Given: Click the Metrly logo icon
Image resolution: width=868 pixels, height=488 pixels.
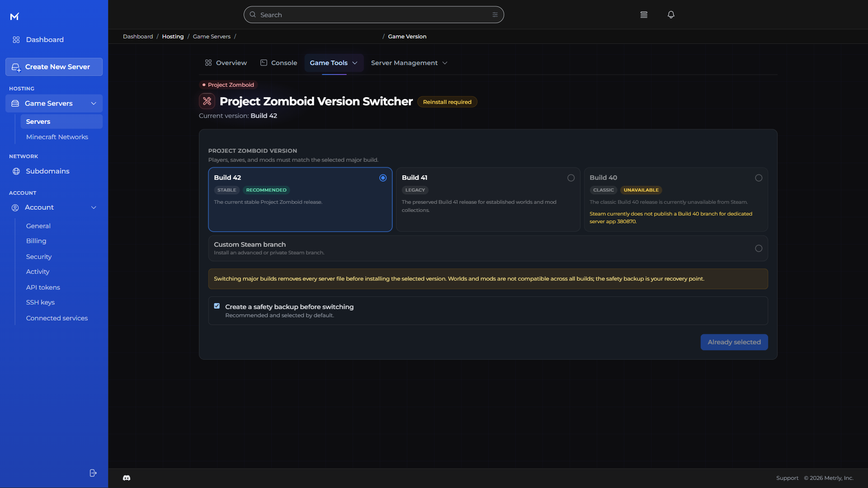Looking at the screenshot, I should tap(14, 17).
